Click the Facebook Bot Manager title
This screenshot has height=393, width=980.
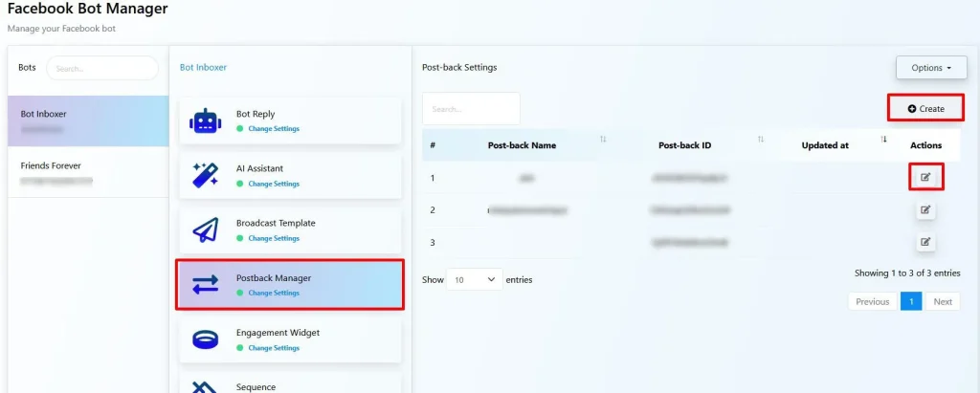click(x=87, y=9)
